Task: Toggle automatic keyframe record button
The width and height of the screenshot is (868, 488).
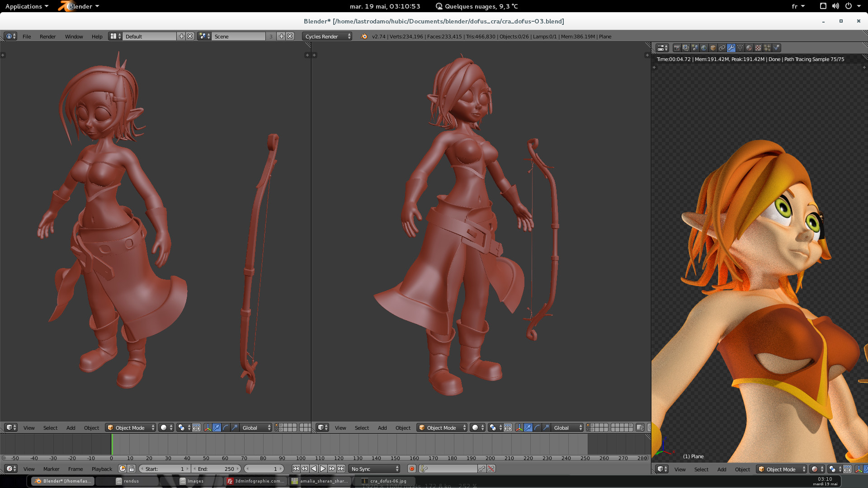Action: coord(412,469)
